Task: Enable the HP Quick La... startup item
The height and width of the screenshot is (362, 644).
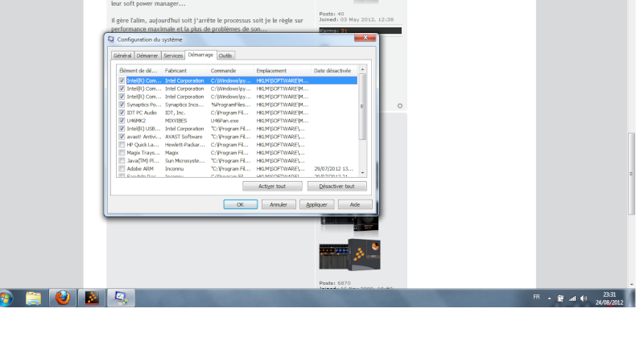Action: point(122,145)
